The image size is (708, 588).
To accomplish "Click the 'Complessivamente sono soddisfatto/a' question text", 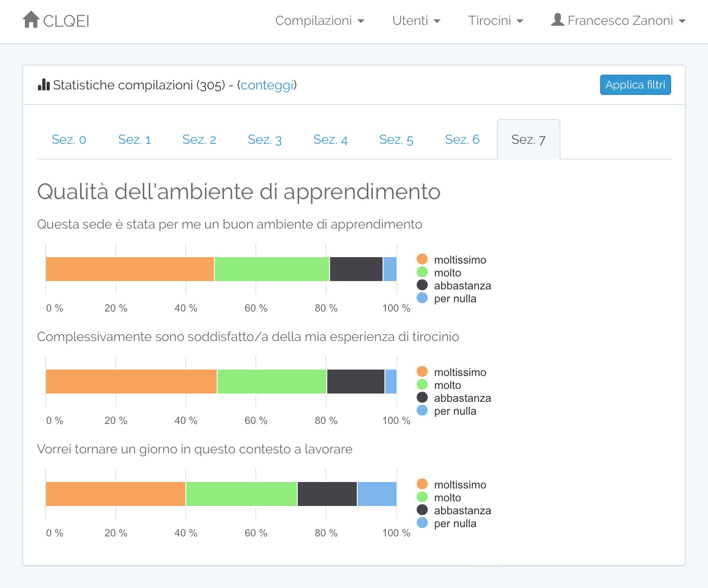I will click(248, 337).
